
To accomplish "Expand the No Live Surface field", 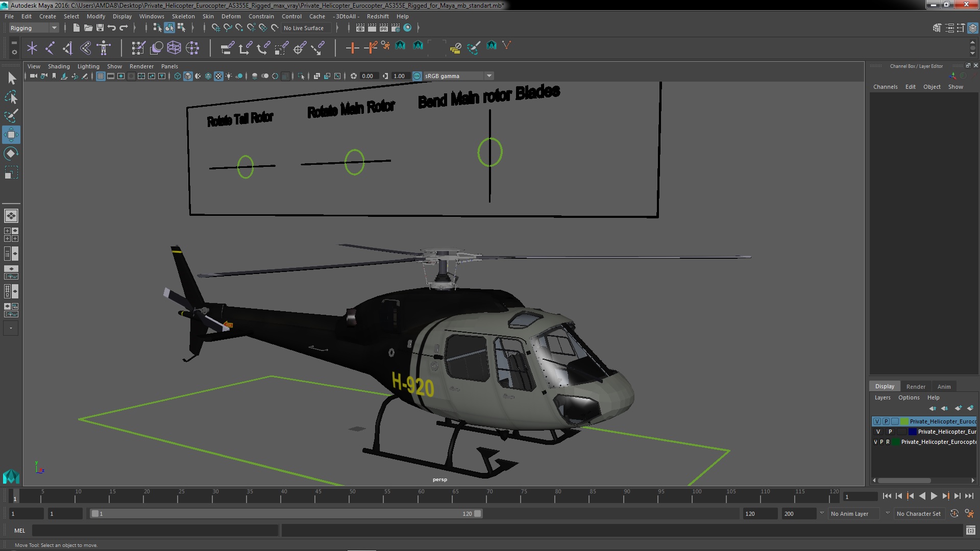I will tap(306, 28).
